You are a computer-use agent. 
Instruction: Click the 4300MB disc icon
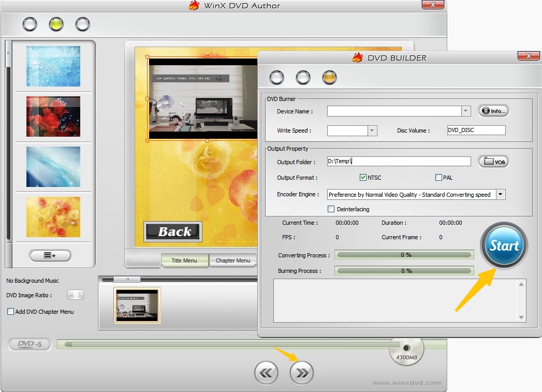pyautogui.click(x=406, y=348)
